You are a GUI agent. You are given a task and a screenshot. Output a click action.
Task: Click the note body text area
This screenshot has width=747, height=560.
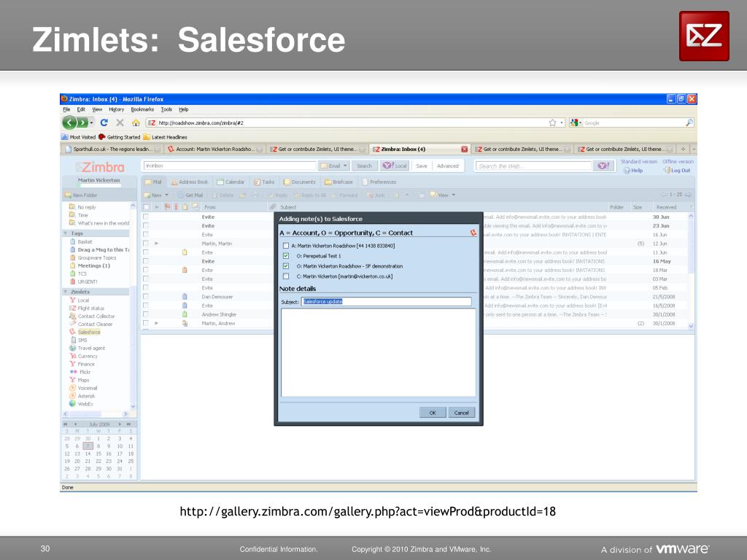pos(379,353)
